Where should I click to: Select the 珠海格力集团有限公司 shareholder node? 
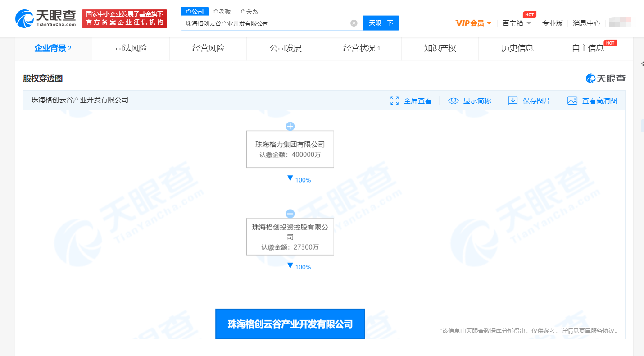point(290,149)
